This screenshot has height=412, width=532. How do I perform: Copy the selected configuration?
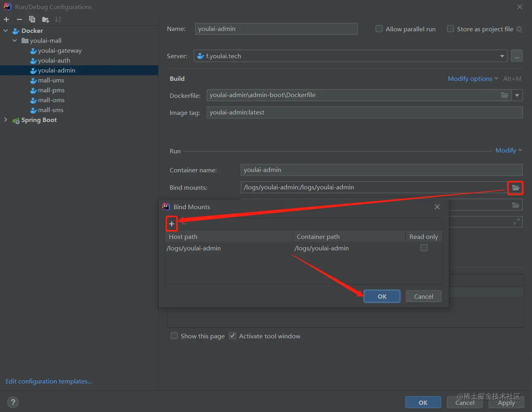[32, 19]
